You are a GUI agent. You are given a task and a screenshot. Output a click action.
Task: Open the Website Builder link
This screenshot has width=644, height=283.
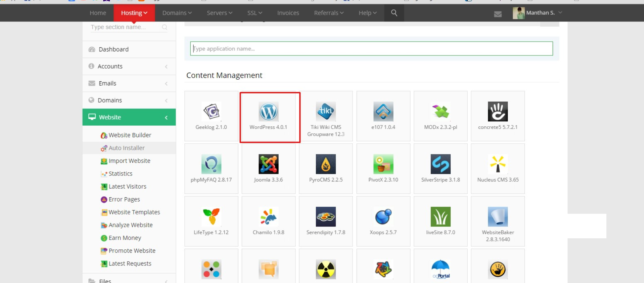pos(130,135)
